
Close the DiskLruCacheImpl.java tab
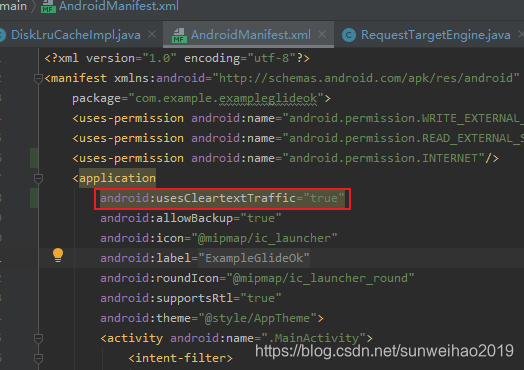click(x=152, y=34)
